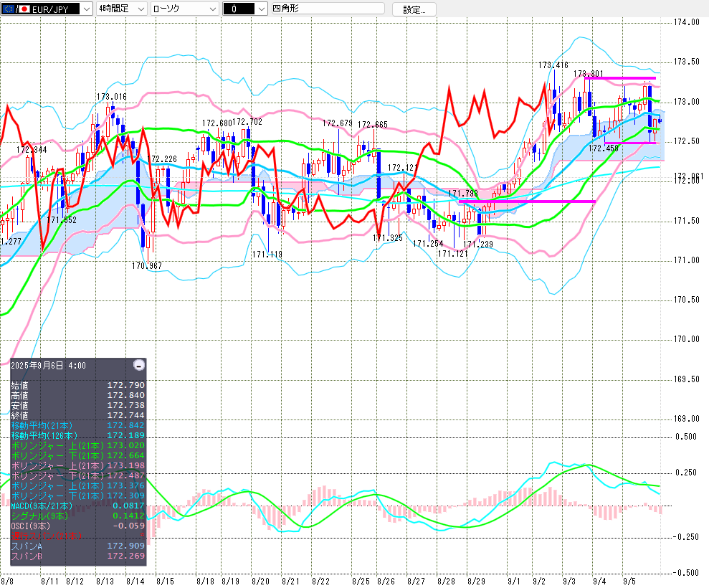Select the 始値 row in info panel

click(x=77, y=385)
